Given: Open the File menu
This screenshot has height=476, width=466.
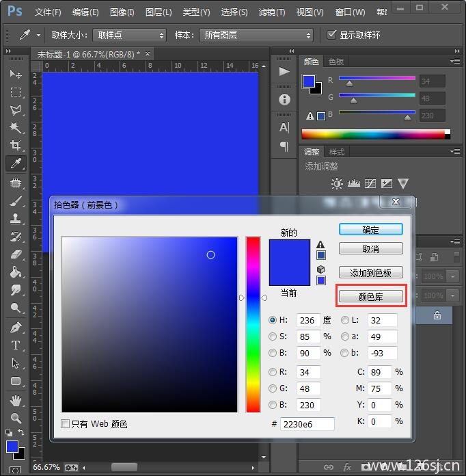Looking at the screenshot, I should [x=48, y=12].
